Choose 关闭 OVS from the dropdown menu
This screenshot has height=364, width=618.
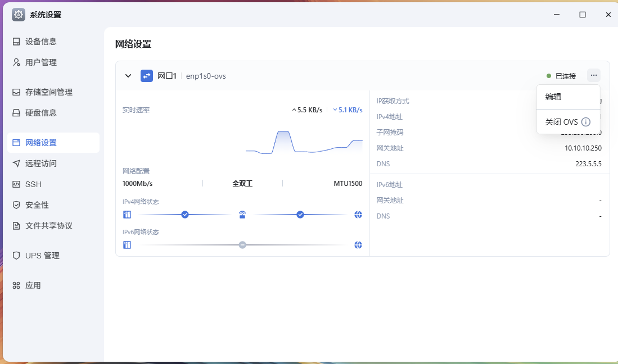click(x=561, y=122)
